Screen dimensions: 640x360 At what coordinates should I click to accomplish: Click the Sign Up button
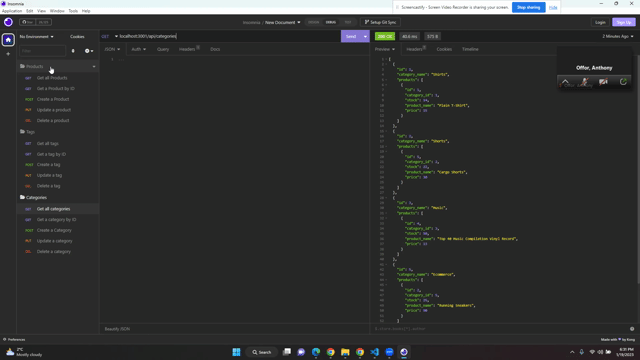[x=624, y=22]
